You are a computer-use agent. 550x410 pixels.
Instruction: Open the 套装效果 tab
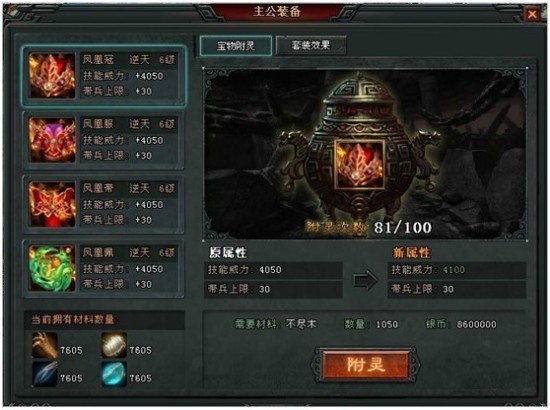point(311,45)
